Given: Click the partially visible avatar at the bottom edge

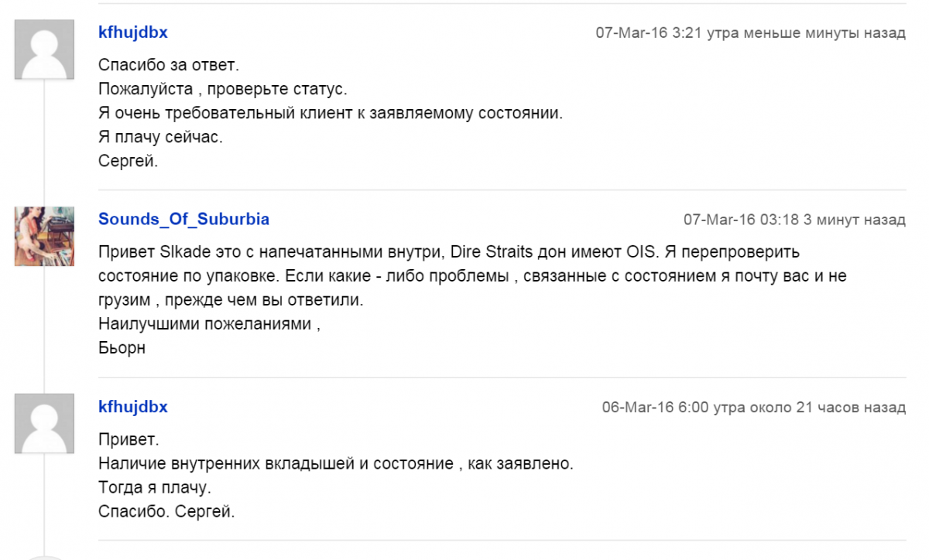Looking at the screenshot, I should (x=44, y=557).
